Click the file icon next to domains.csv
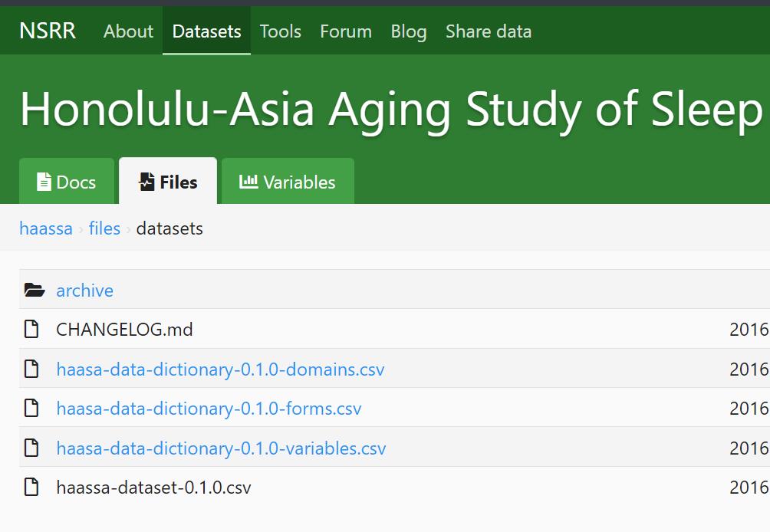Image resolution: width=770 pixels, height=532 pixels. [x=31, y=369]
